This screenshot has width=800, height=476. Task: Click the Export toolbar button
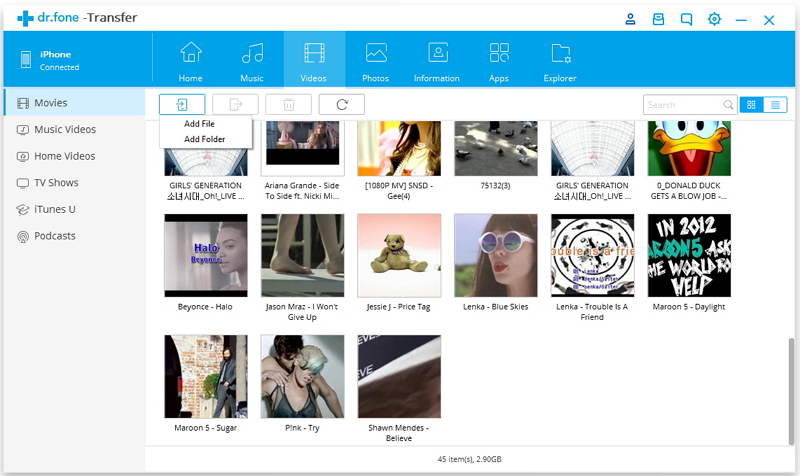tap(235, 105)
